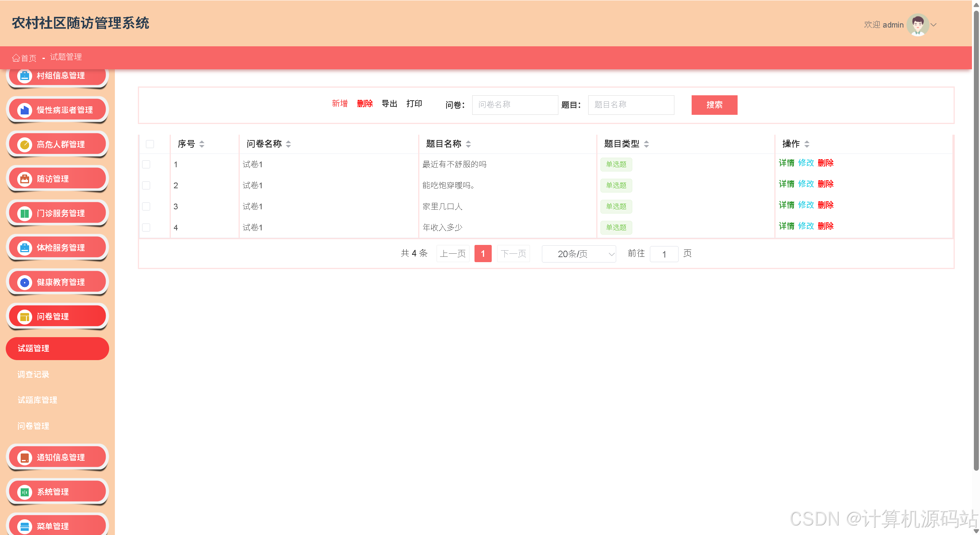The image size is (980, 535).
Task: Click the 删除 link for 年收入多少
Action: (825, 226)
